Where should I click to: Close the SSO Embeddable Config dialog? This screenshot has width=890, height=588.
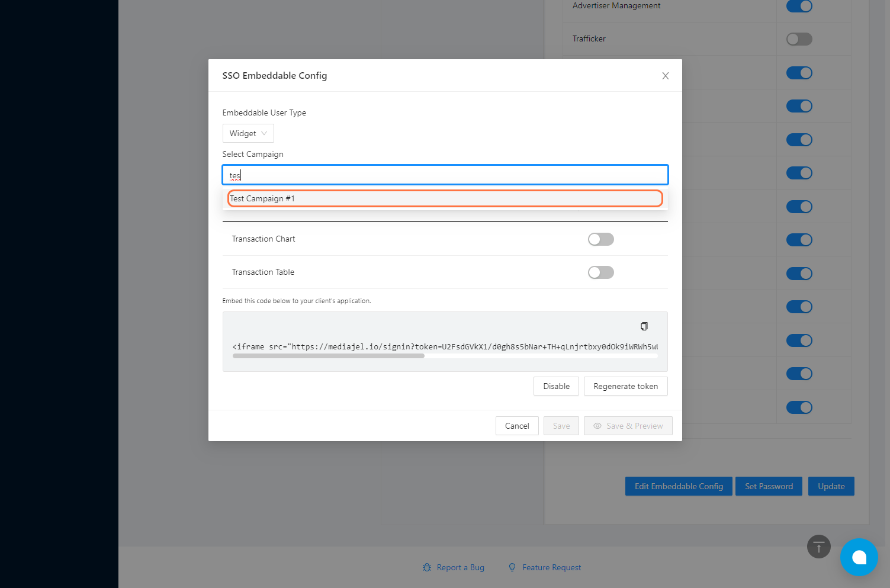[x=666, y=76]
